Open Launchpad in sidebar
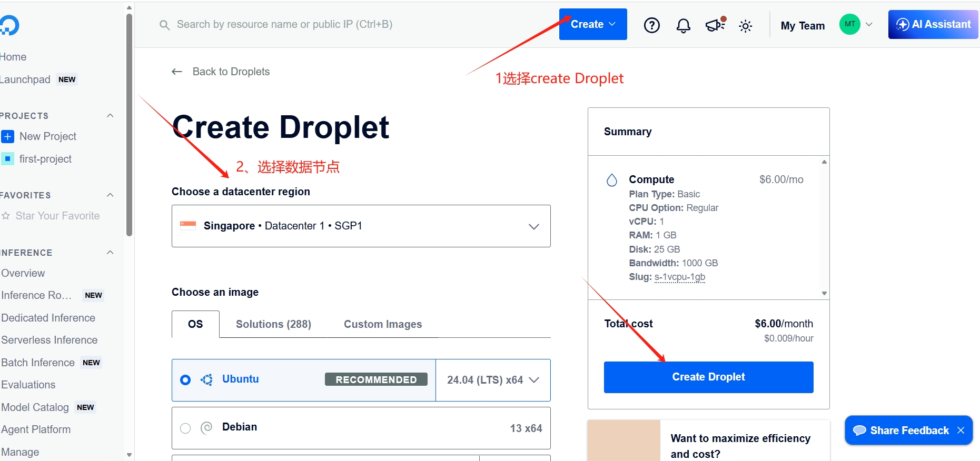 coord(25,79)
